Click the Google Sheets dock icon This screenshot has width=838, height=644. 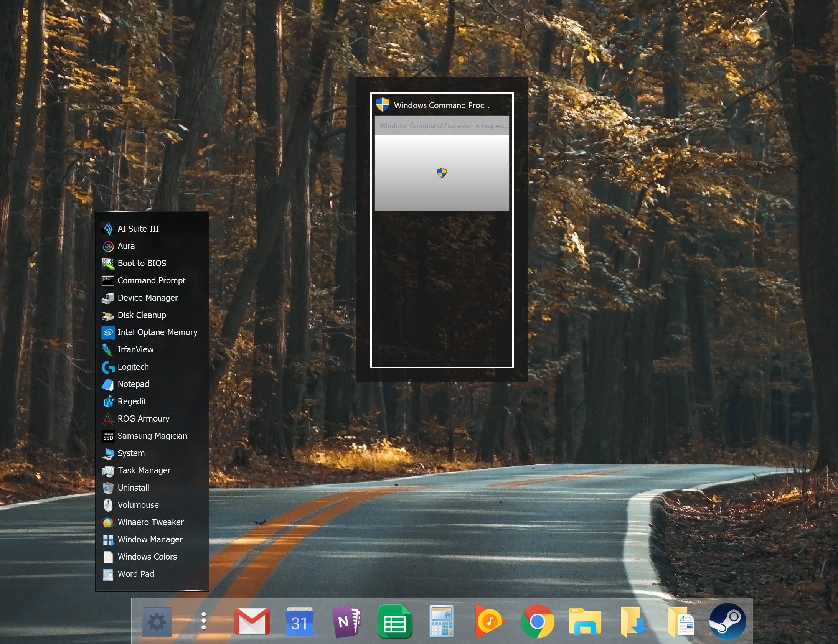coord(394,621)
